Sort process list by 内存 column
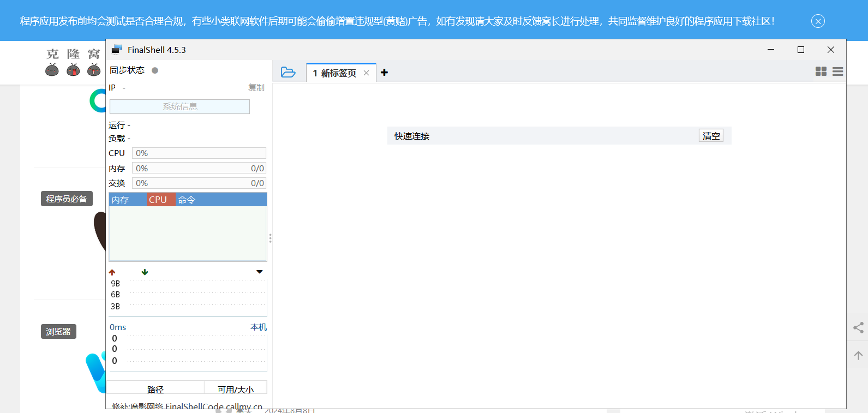The image size is (868, 413). (x=128, y=200)
